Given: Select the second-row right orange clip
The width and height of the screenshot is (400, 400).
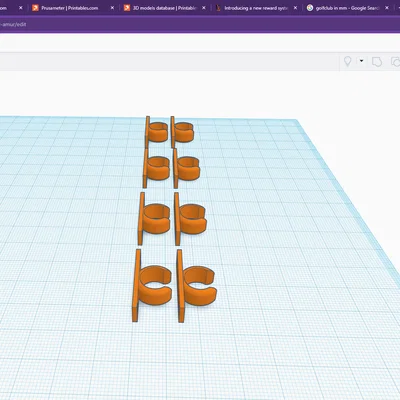Looking at the screenshot, I should [x=186, y=168].
